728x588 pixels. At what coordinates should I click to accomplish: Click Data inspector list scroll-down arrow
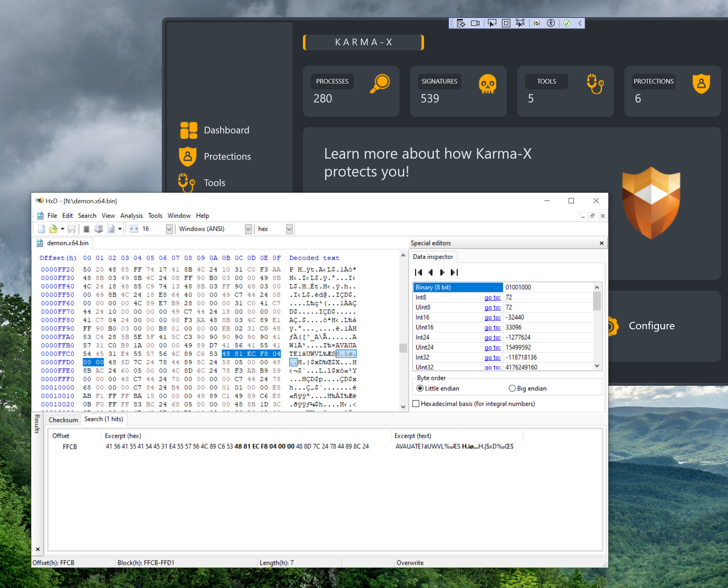597,366
